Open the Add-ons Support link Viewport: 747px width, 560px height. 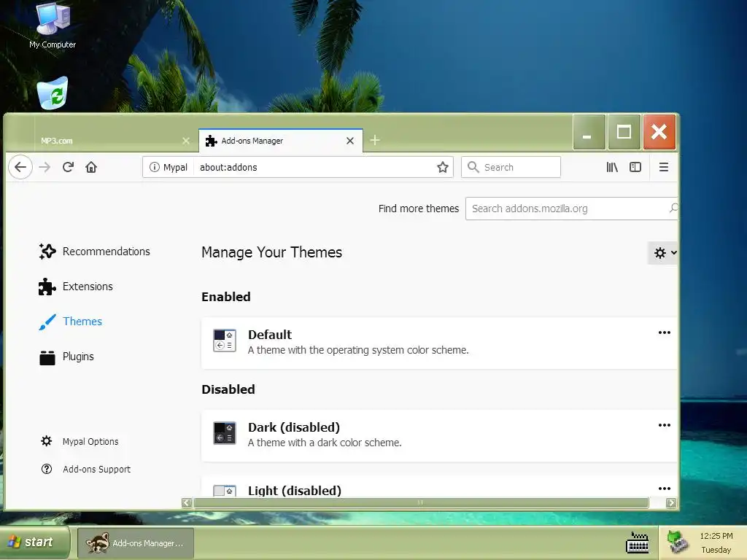point(86,469)
